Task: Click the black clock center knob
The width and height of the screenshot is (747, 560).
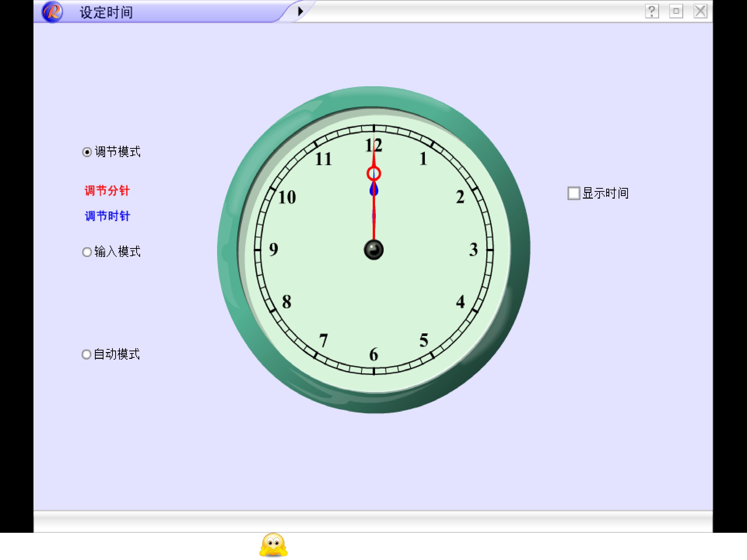Action: (x=374, y=250)
